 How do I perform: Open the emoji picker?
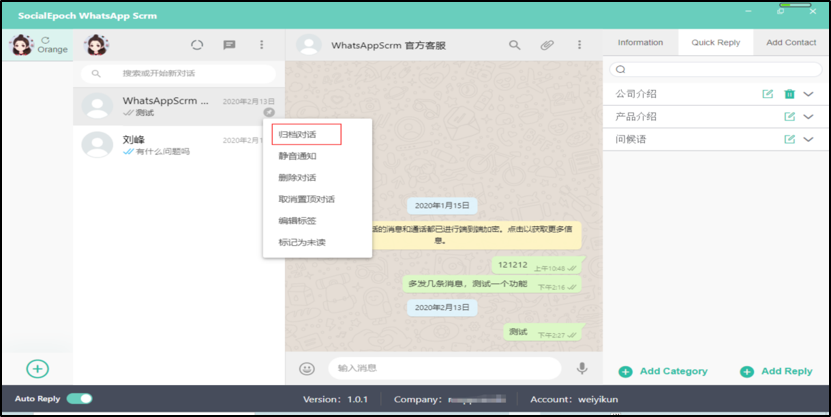tap(307, 368)
